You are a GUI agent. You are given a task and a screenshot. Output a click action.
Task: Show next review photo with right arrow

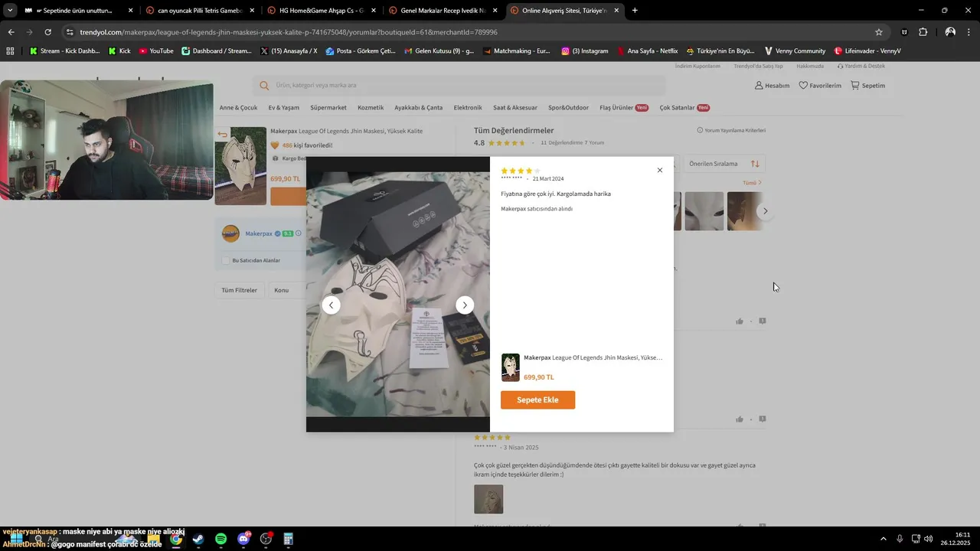pyautogui.click(x=465, y=305)
